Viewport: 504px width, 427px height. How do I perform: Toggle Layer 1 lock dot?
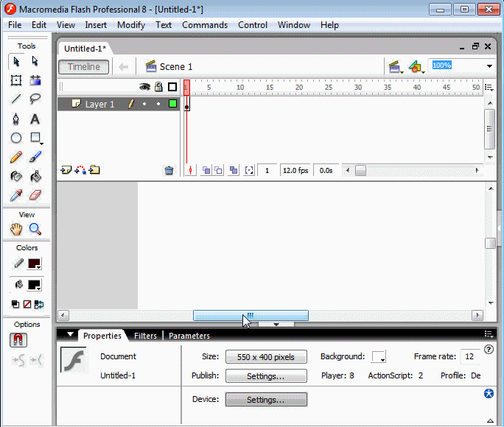click(158, 104)
